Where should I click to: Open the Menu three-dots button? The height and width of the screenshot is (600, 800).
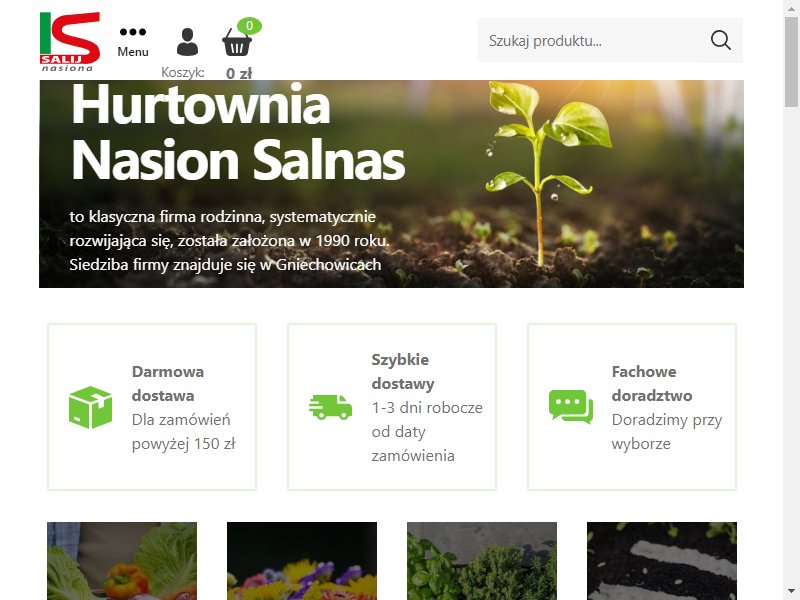coord(133,41)
